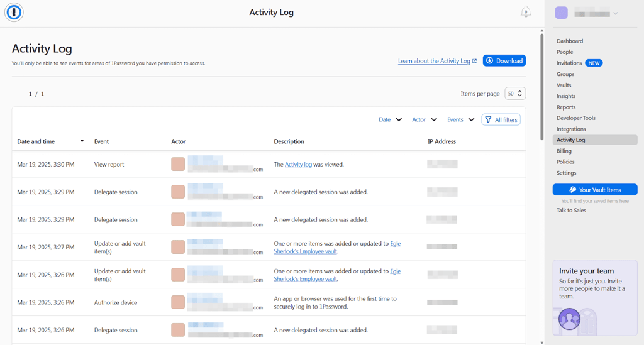Expand the account name dropdown chevron
Image resolution: width=644 pixels, height=345 pixels.
(615, 14)
